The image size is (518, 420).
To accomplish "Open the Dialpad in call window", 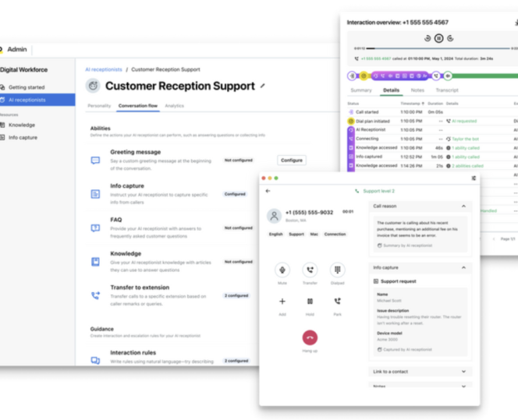I will tap(337, 270).
